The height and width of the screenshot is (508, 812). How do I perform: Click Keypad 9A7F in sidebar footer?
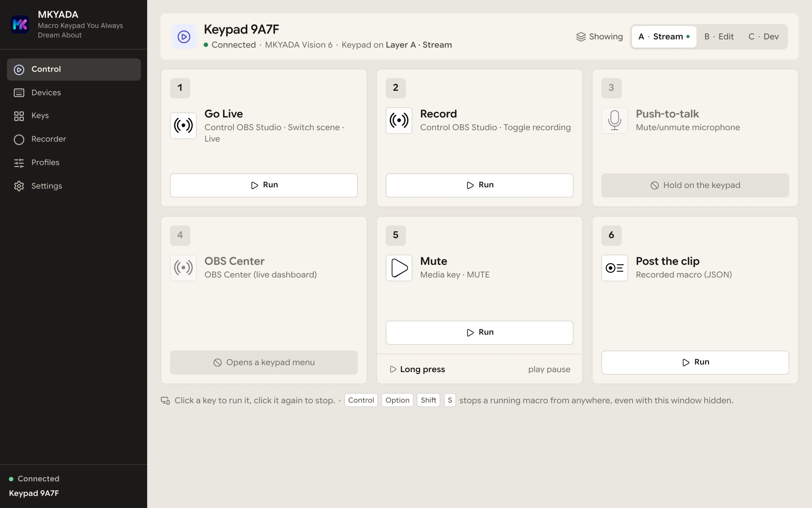coord(34,493)
